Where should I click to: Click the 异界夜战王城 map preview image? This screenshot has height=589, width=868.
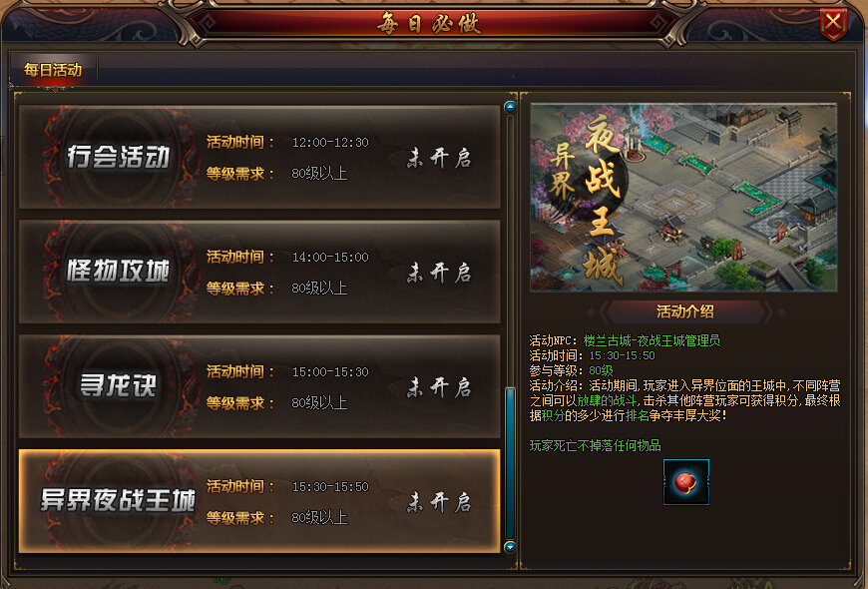(683, 198)
